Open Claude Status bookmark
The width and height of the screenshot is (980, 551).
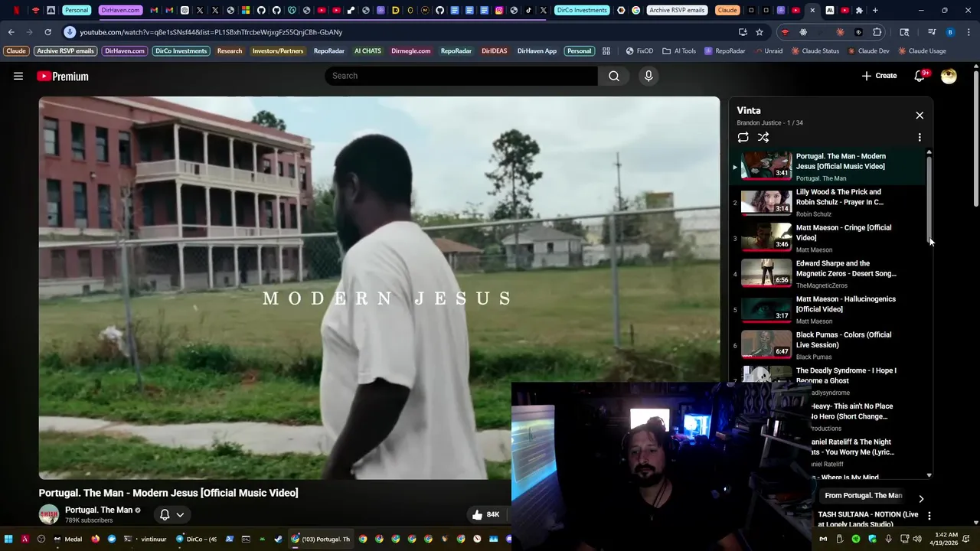[815, 51]
